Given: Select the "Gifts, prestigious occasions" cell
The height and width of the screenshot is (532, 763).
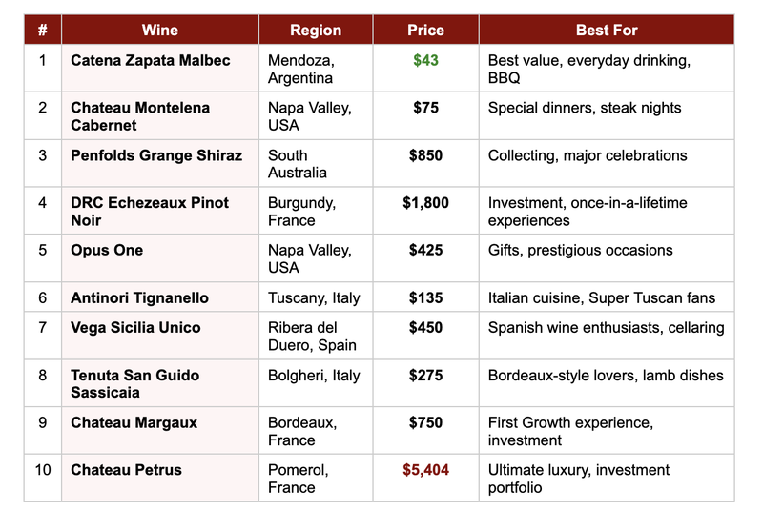Looking at the screenshot, I should 581,251.
